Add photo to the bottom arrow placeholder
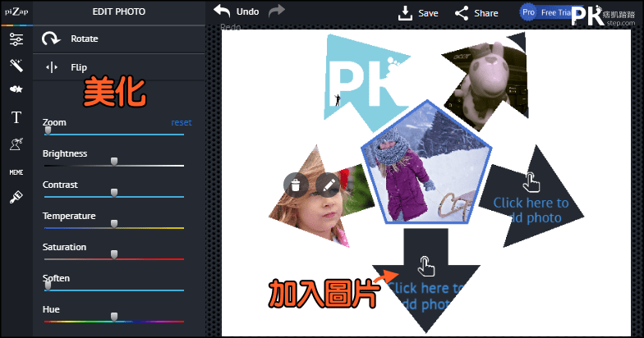The image size is (644, 338). [425, 281]
